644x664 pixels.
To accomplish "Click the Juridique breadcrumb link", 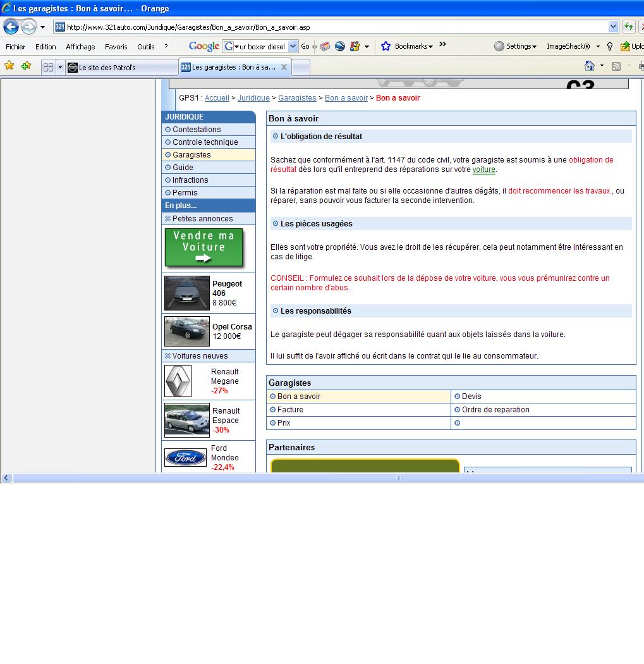I will pyautogui.click(x=253, y=98).
